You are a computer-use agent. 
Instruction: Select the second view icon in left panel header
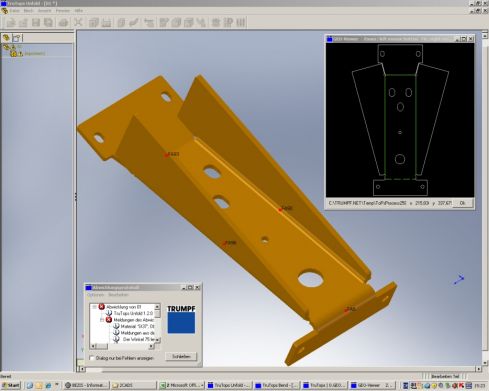coord(17,38)
